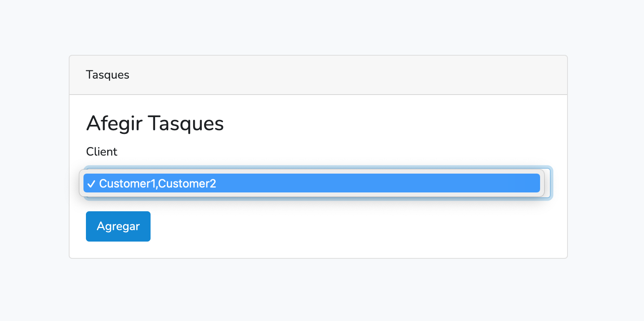Click the word Afegir in the heading
Viewport: 644px width, 321px height.
click(x=115, y=123)
